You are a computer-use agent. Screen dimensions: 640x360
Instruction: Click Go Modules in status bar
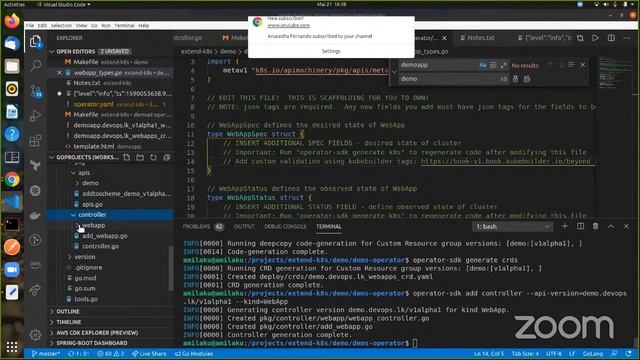(194, 354)
